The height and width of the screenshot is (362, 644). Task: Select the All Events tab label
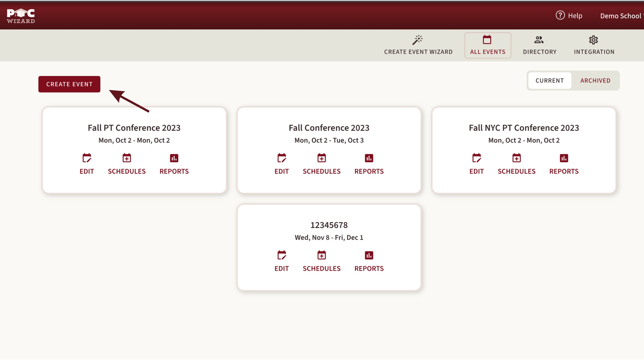[488, 52]
